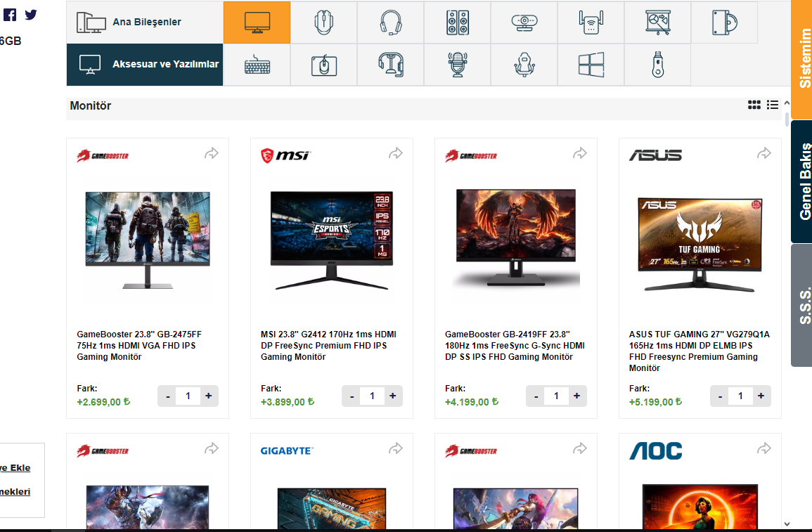Open GameBooster 23.8" GB-2475FF product title

coord(139,346)
